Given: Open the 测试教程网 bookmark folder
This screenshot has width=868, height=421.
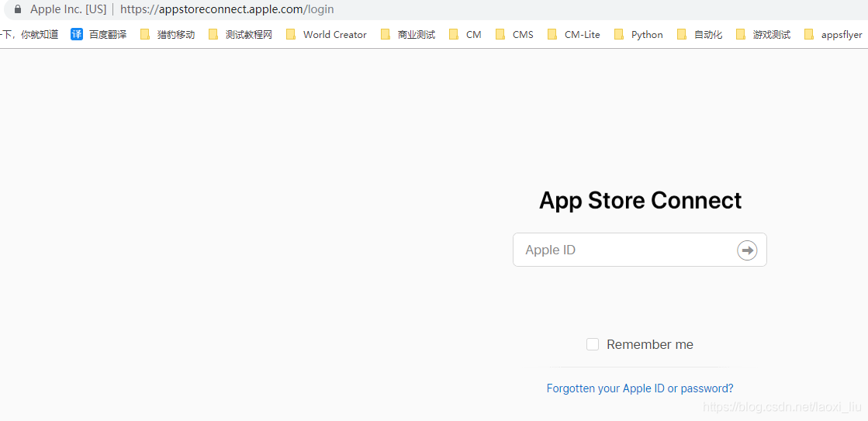Looking at the screenshot, I should pyautogui.click(x=240, y=34).
